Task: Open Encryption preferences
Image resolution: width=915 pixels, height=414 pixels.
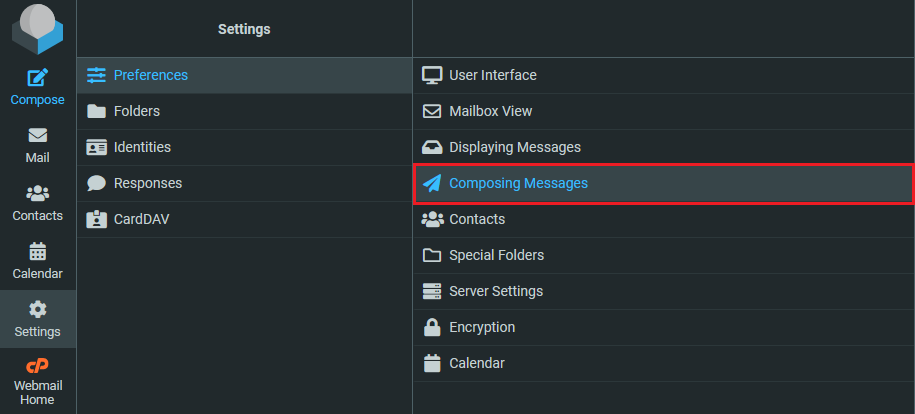Action: (x=481, y=327)
